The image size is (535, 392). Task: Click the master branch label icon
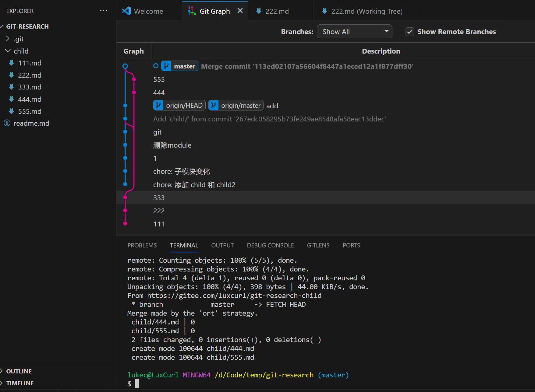pyautogui.click(x=166, y=66)
